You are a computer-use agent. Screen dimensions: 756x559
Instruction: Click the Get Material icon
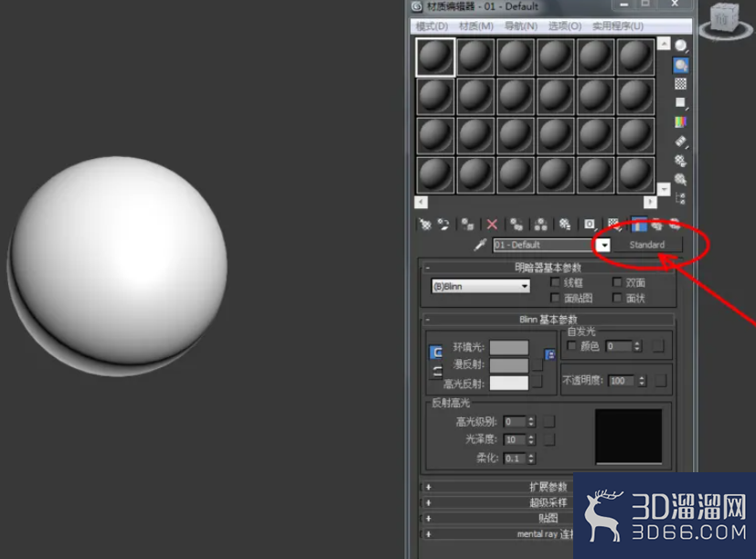425,224
